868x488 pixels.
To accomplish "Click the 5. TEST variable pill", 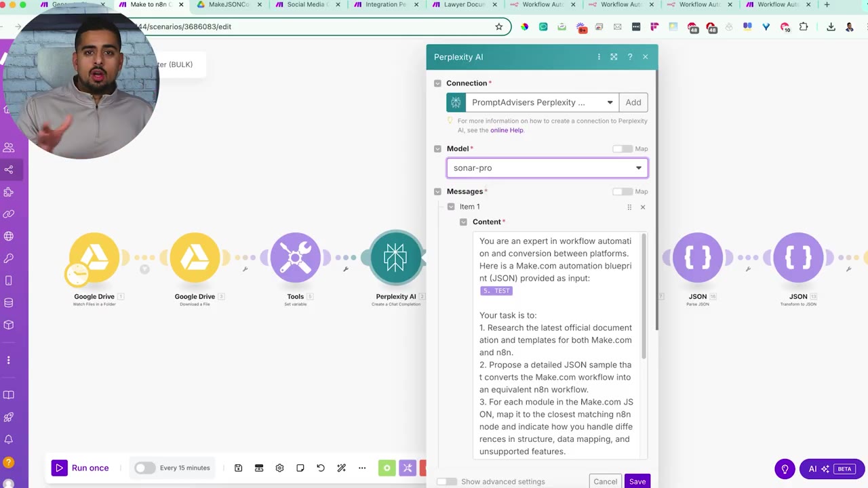I will pyautogui.click(x=496, y=290).
